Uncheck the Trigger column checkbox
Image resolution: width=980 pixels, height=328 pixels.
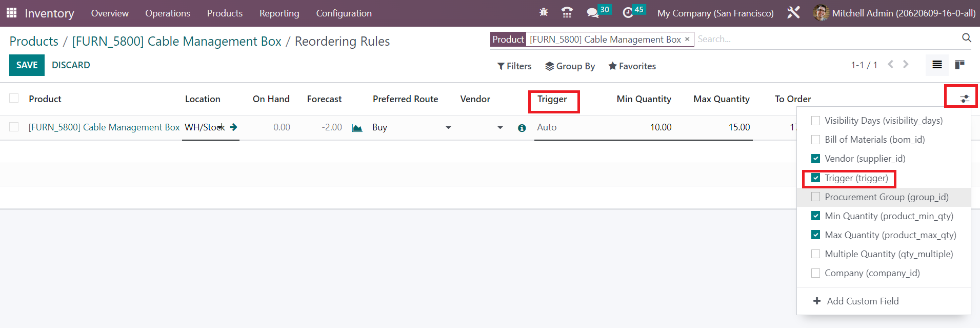tap(815, 178)
